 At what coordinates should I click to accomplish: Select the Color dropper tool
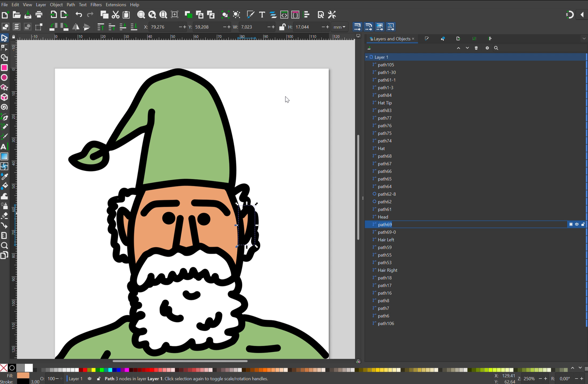coord(4,176)
